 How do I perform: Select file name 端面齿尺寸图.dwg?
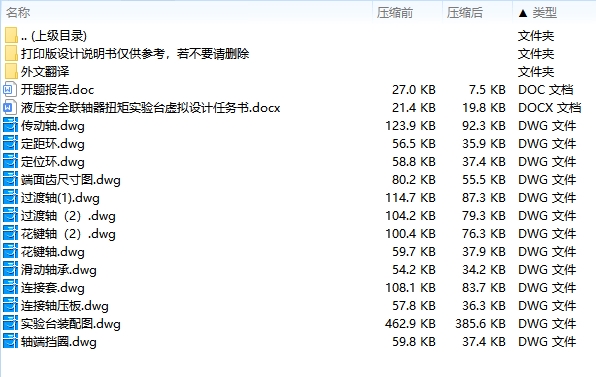[x=71, y=180]
